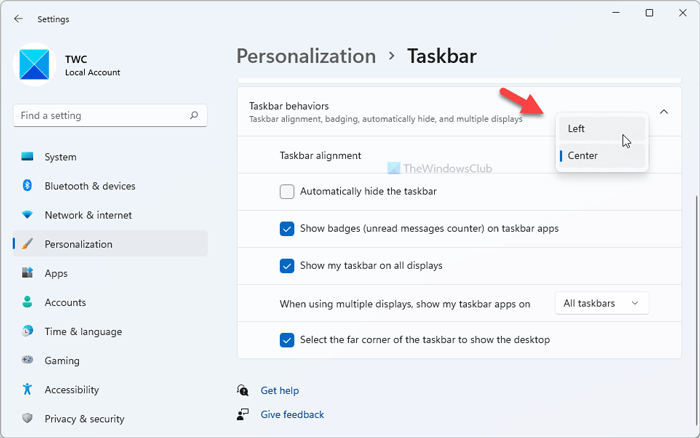The image size is (700, 438).
Task: Click the Bluetooth & devices icon
Action: [27, 186]
